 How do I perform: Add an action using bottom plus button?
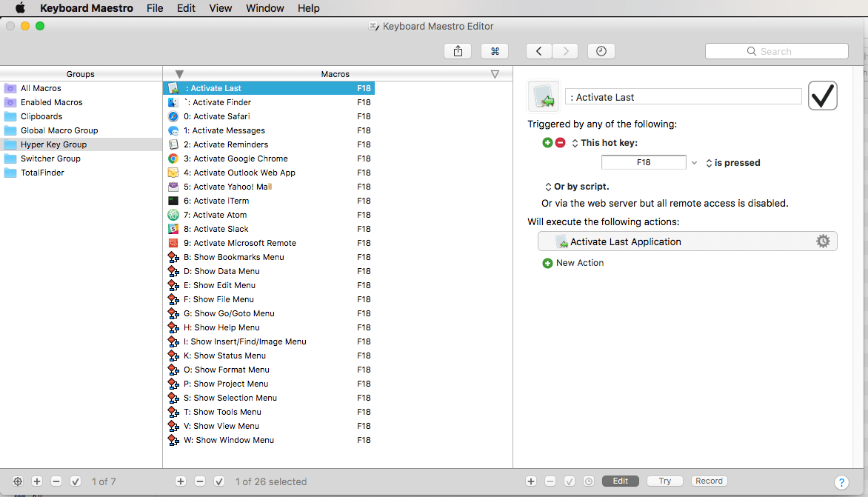pyautogui.click(x=531, y=481)
